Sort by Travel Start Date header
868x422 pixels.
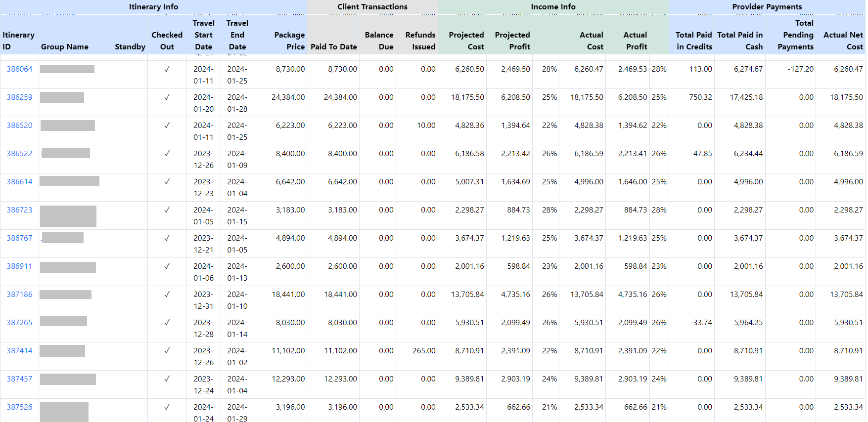(203, 35)
